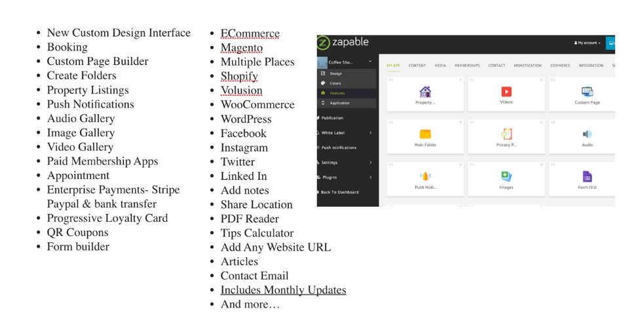Switch to the INTEGRATION tab
The height and width of the screenshot is (330, 644).
click(591, 66)
